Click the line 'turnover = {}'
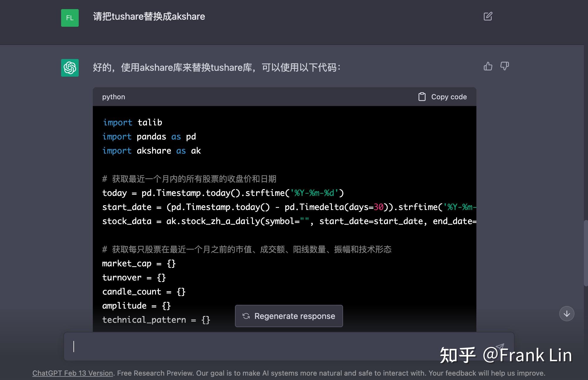The width and height of the screenshot is (588, 380). (x=134, y=278)
